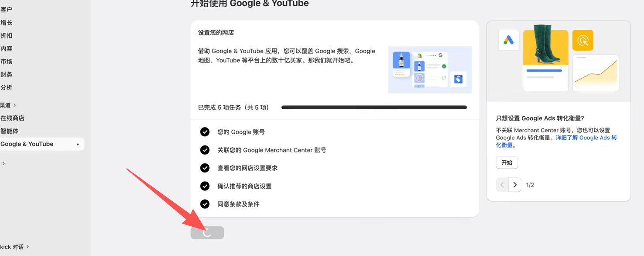The height and width of the screenshot is (256, 644).
Task: Open the 分析 sidebar item
Action: (x=7, y=87)
